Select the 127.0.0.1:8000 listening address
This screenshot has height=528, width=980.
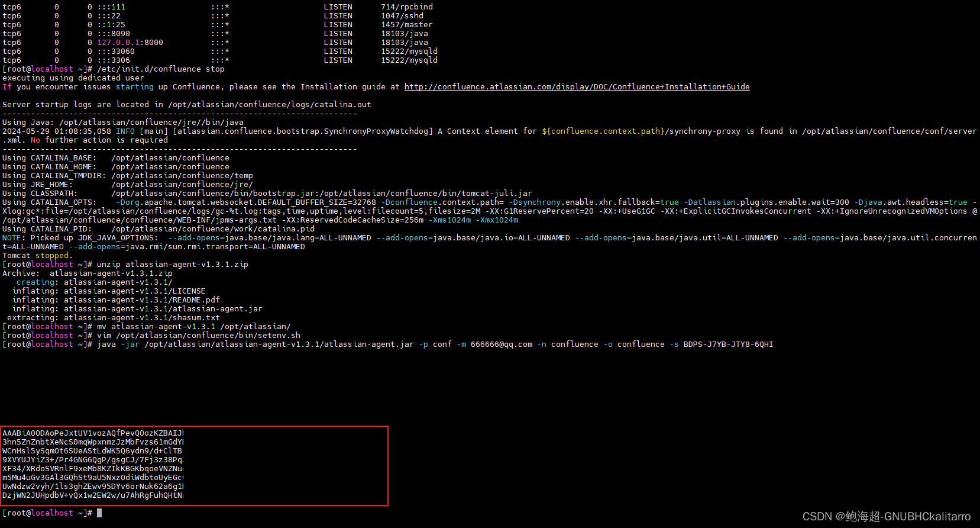click(x=130, y=43)
